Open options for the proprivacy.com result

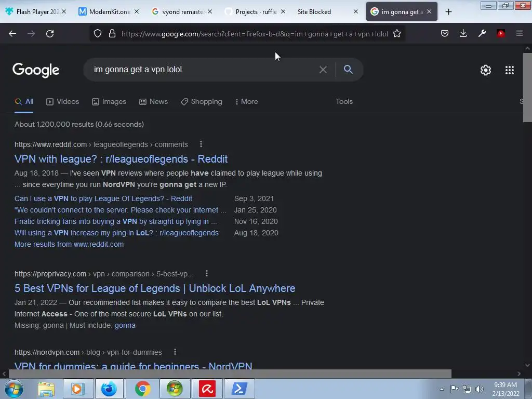[x=207, y=273]
